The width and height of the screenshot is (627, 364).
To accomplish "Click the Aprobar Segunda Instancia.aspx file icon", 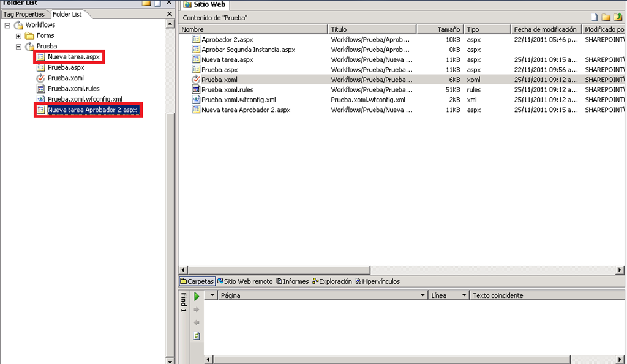I will (196, 49).
